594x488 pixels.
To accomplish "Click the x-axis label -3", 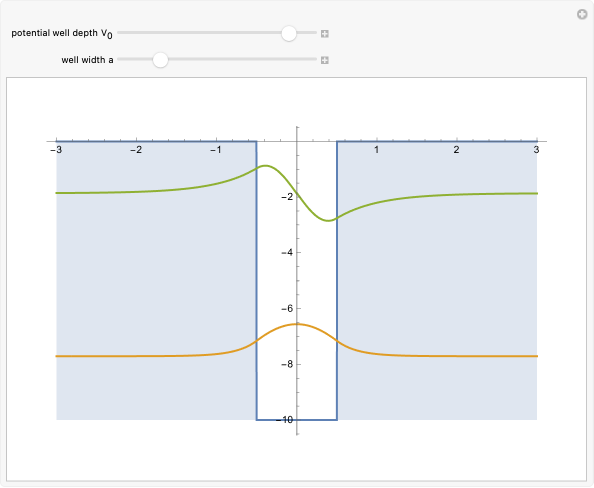I will click(x=56, y=150).
